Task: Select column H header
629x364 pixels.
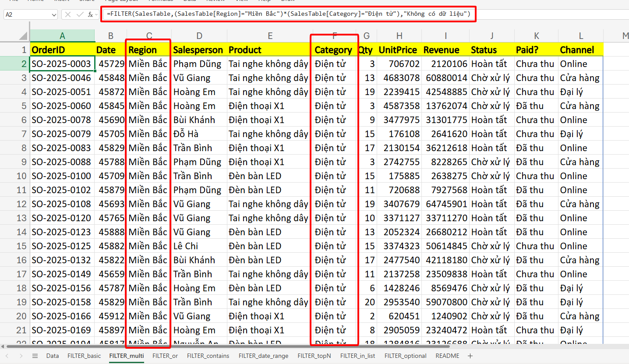Action: point(399,36)
